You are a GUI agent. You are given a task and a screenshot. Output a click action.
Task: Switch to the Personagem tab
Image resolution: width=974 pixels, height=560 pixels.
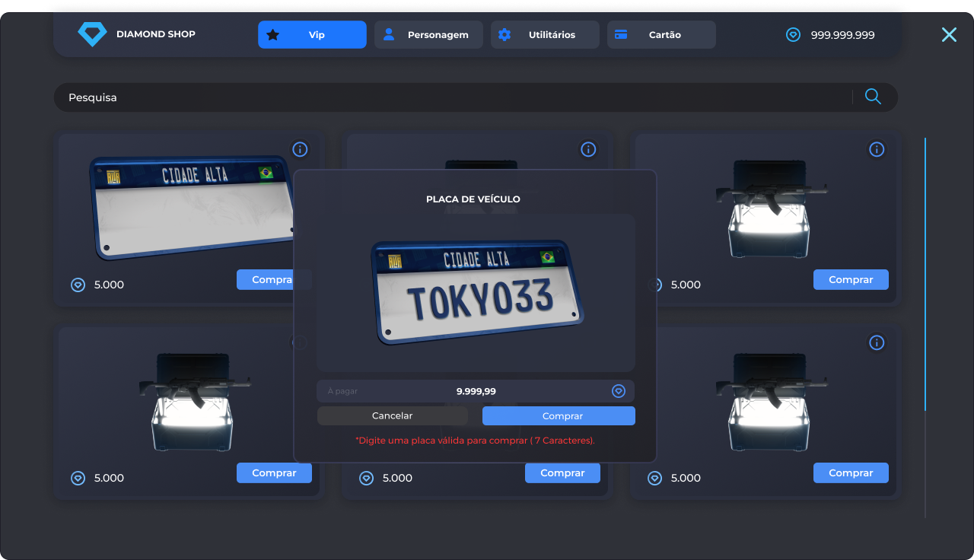click(x=428, y=34)
